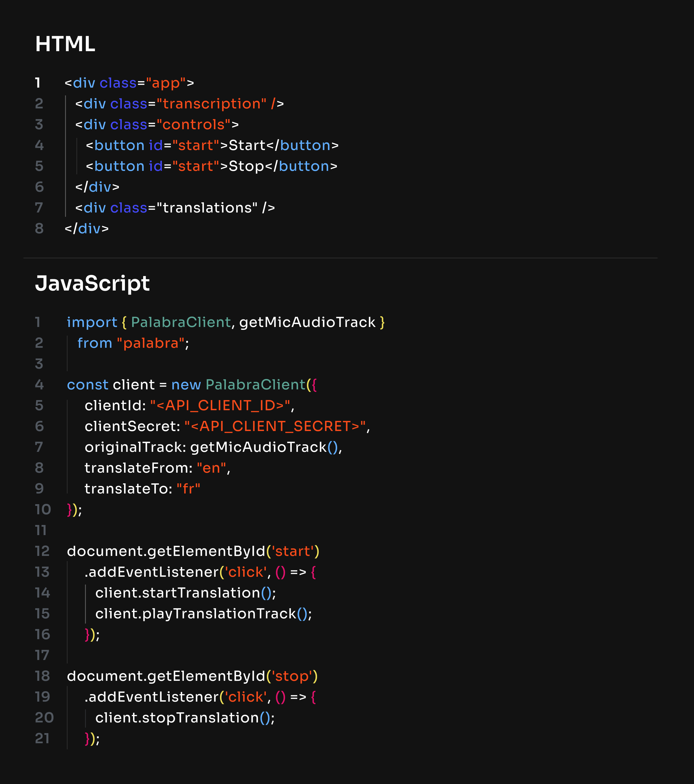Click the new PalabraClient constructor call
This screenshot has width=694, height=784.
255,385
